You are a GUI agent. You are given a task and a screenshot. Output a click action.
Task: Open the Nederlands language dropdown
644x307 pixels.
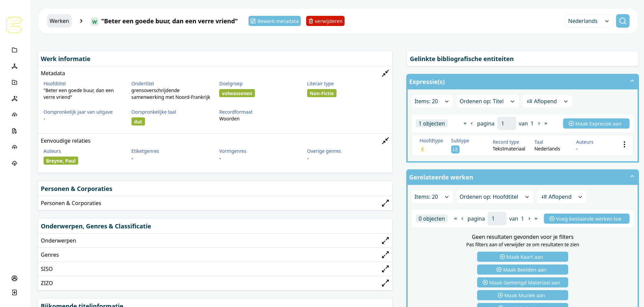(588, 21)
